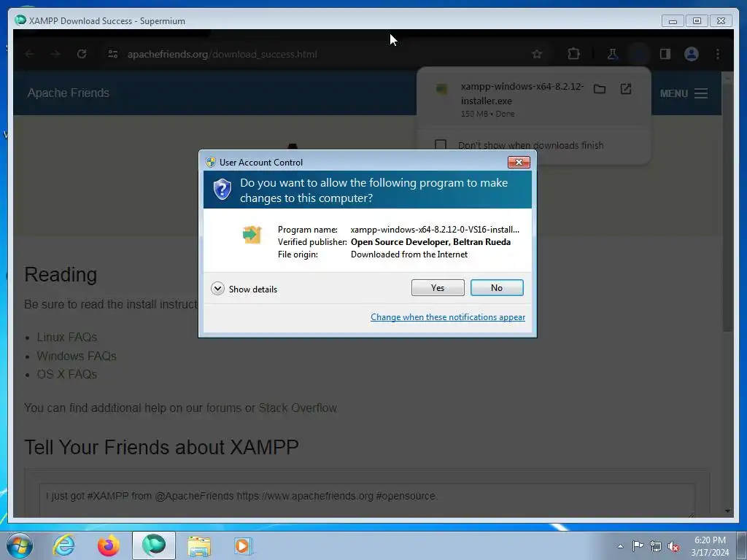Image resolution: width=747 pixels, height=560 pixels.
Task: Click Tell Your Friends about XAMPP heading
Action: coord(161,447)
